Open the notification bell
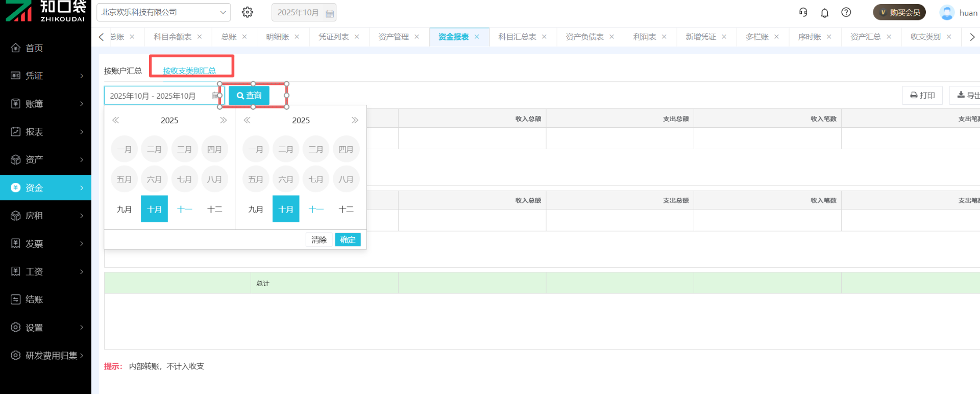Viewport: 980px width, 394px height. [x=824, y=13]
